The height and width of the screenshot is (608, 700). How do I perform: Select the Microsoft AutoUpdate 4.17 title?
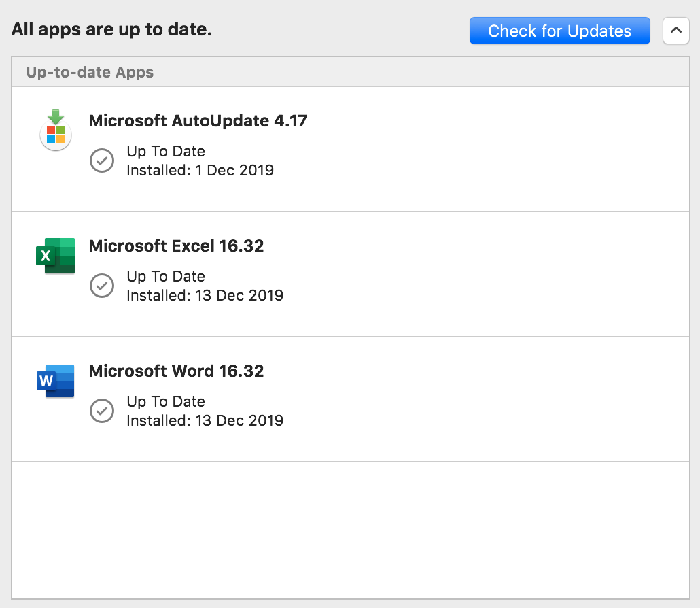click(x=198, y=120)
